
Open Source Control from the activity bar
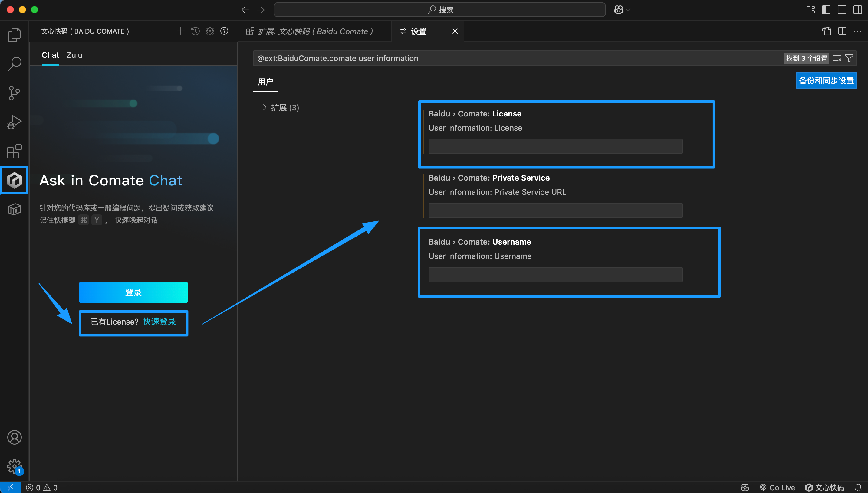tap(14, 93)
